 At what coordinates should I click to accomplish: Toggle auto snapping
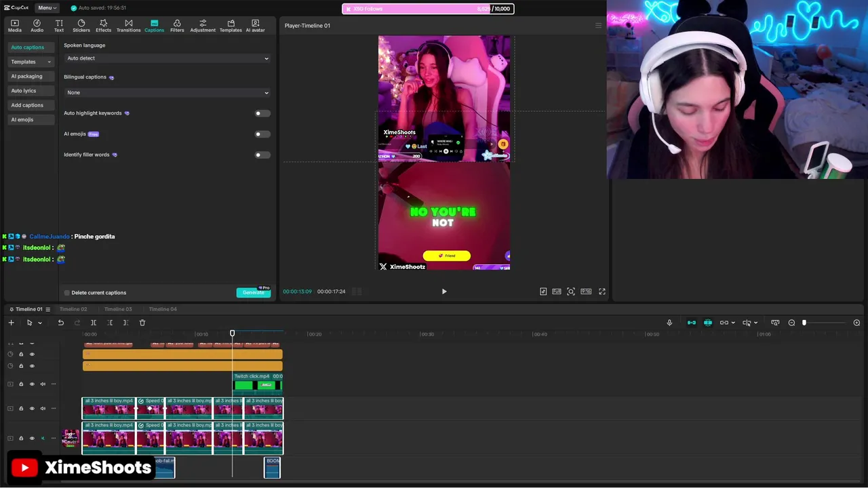click(708, 323)
